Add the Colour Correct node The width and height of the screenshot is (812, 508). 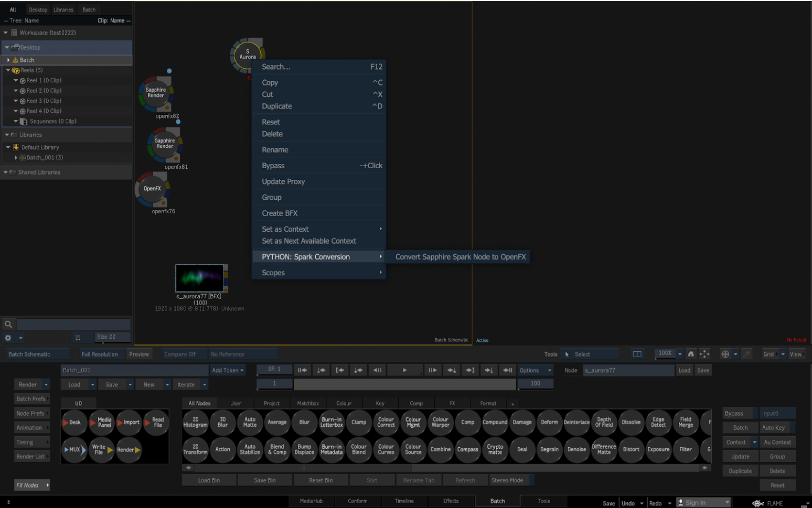pos(386,423)
